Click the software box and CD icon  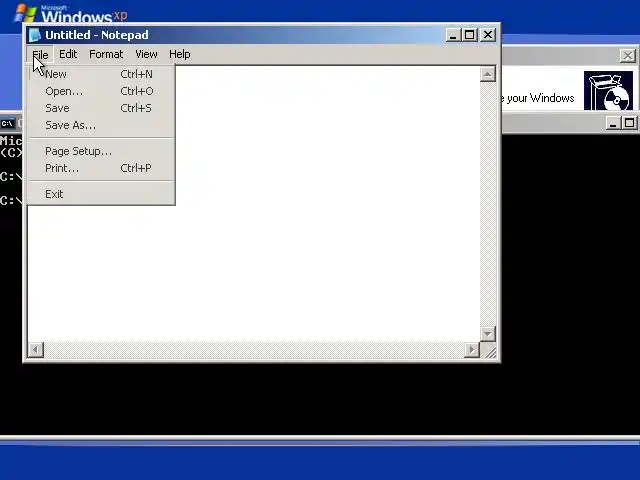point(608,91)
